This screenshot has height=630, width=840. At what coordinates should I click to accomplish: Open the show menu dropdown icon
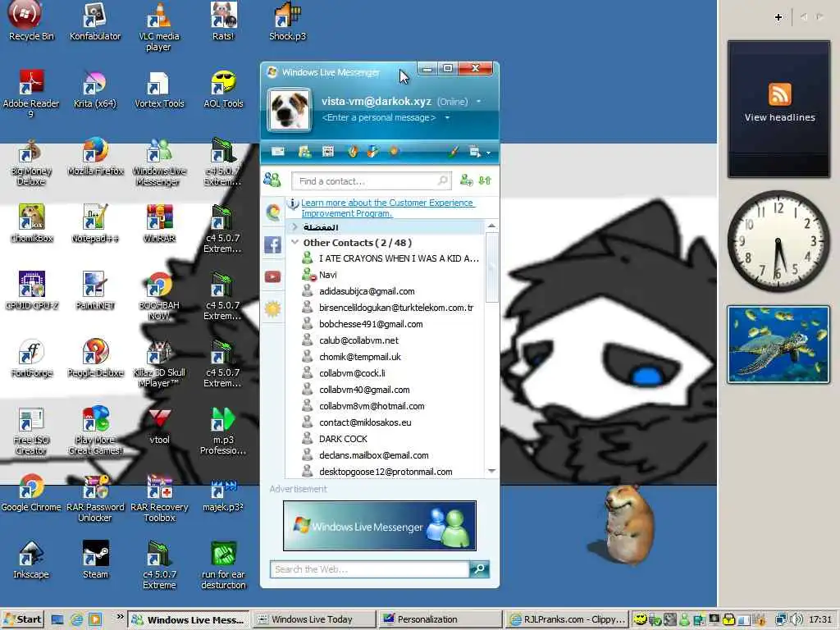[479, 152]
